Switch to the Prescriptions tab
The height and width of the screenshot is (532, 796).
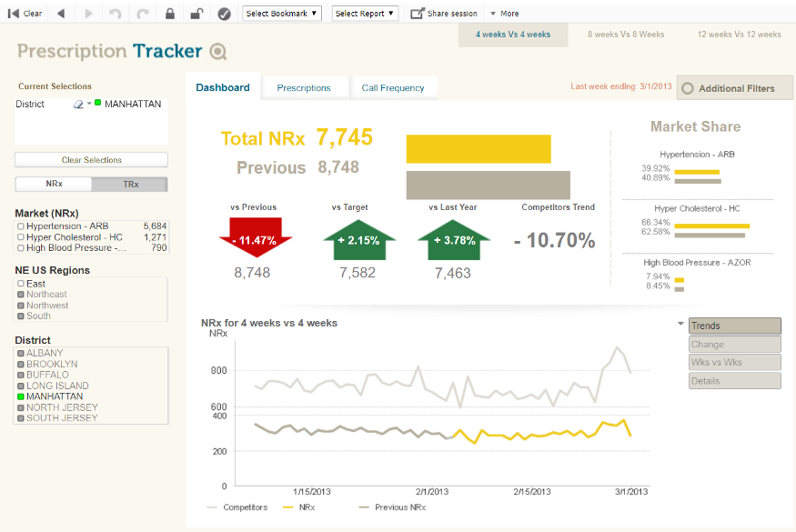point(303,87)
